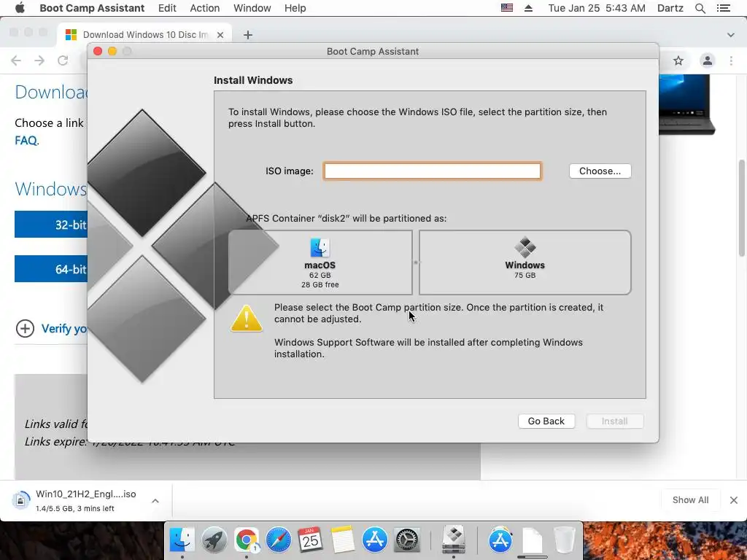Bookmark this page with star icon
Viewport: 747px width, 560px height.
pyautogui.click(x=678, y=61)
